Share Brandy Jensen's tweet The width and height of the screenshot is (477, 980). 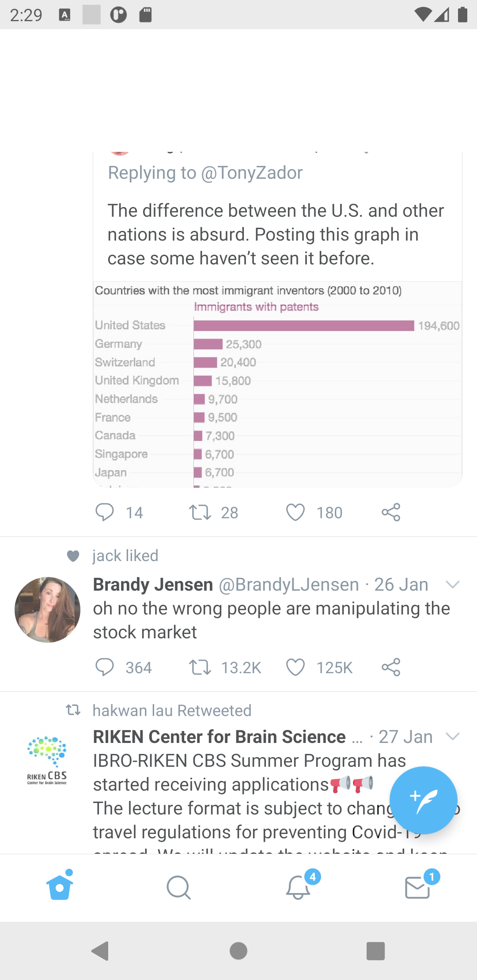[x=391, y=667]
